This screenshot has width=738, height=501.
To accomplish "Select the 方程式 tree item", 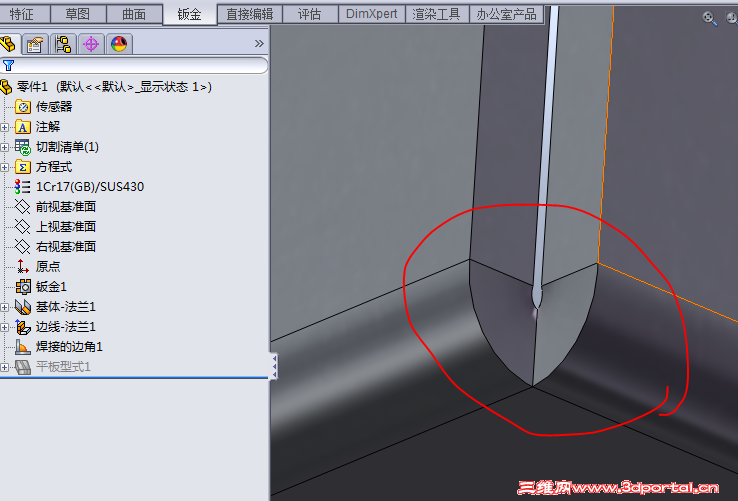I will 54,167.
